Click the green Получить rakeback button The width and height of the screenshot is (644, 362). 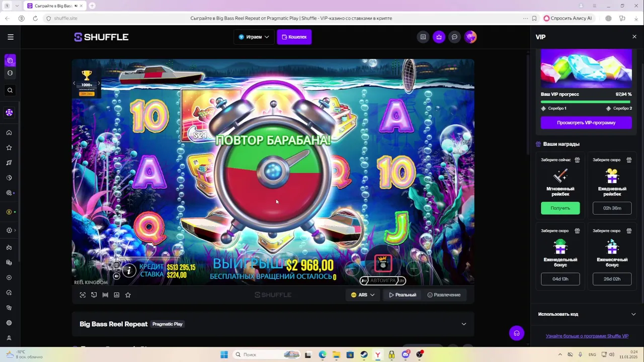tap(560, 208)
